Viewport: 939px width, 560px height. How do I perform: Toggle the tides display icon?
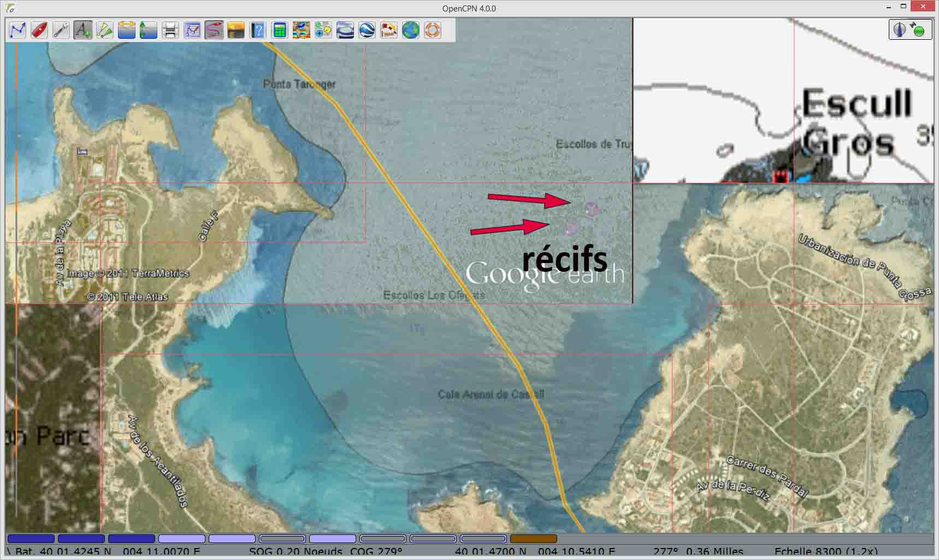(149, 30)
